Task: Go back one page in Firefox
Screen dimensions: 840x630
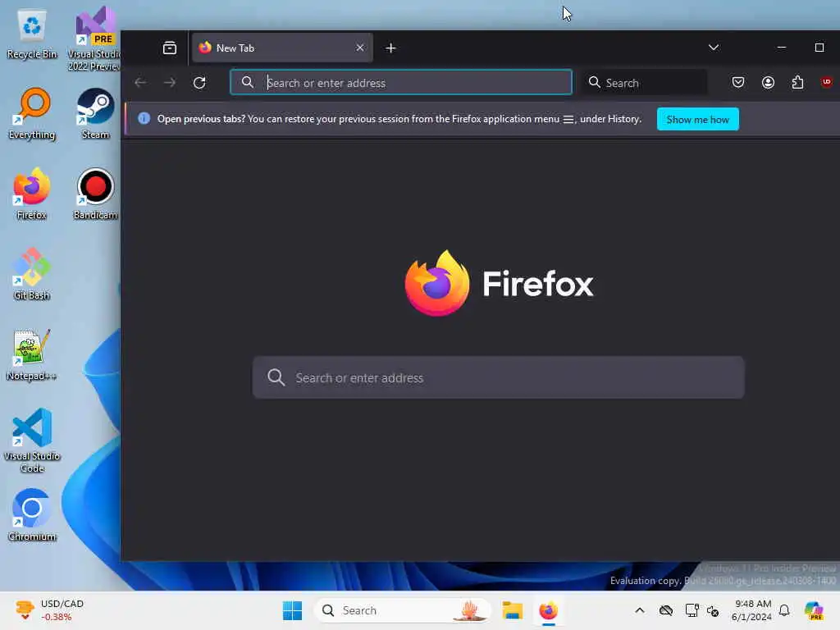Action: (140, 83)
